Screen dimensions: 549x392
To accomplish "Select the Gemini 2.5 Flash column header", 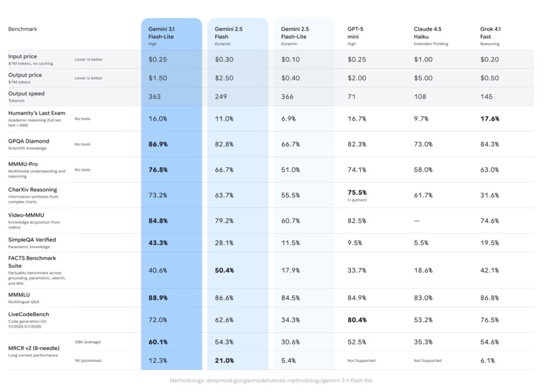I will [228, 33].
